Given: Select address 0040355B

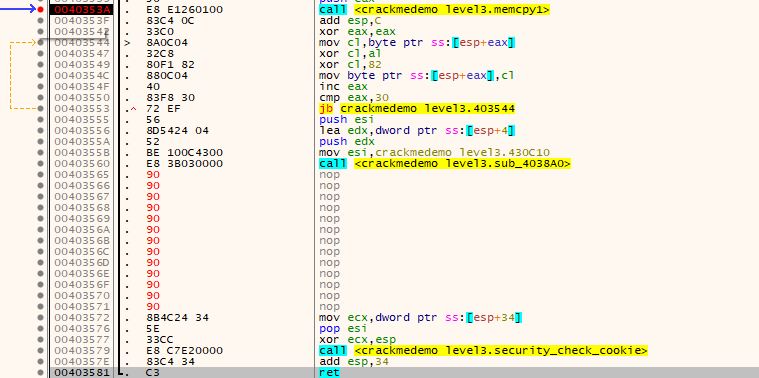Looking at the screenshot, I should tap(81, 152).
